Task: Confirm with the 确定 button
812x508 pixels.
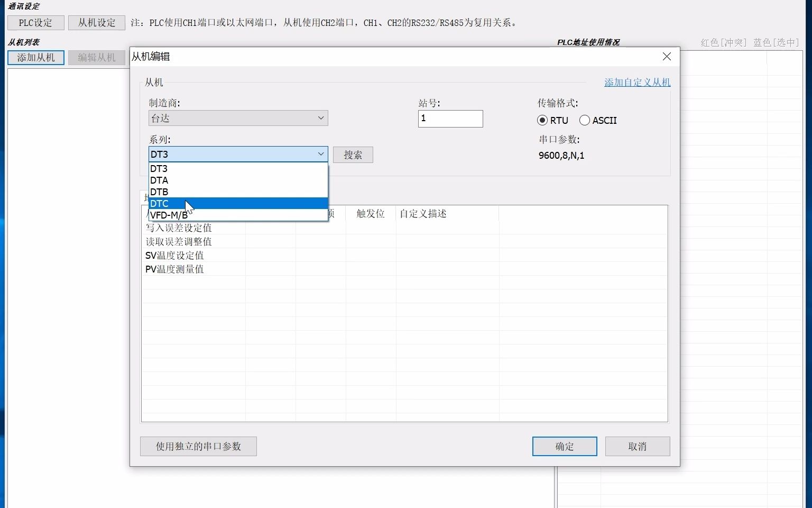Action: pos(565,447)
